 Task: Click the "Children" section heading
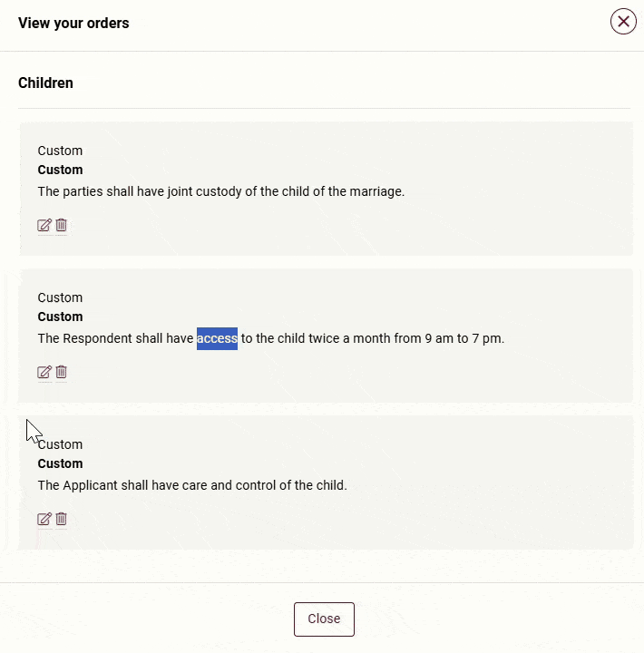tap(45, 83)
